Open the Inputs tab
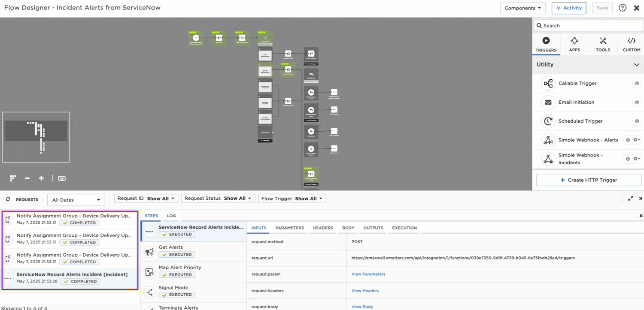The width and height of the screenshot is (644, 310). coord(259,228)
